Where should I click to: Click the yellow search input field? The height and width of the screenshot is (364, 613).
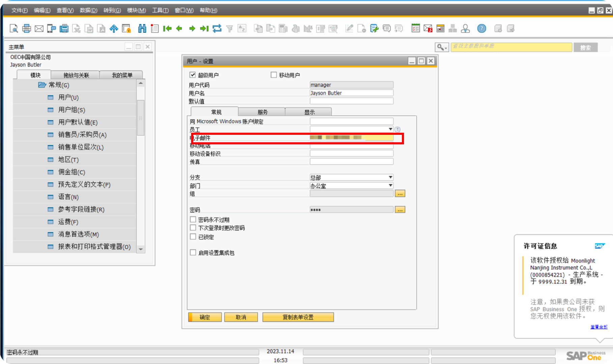pos(512,47)
